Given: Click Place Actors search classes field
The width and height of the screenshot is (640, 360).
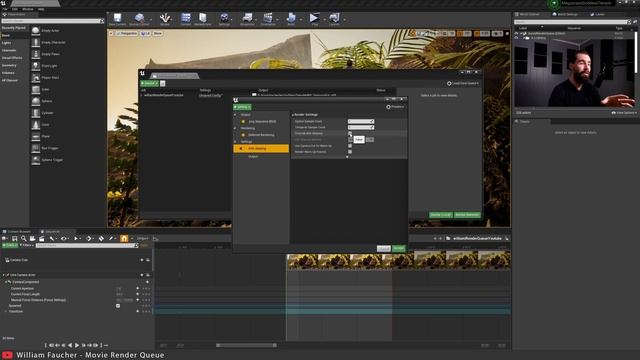Looking at the screenshot, I should click(x=53, y=21).
